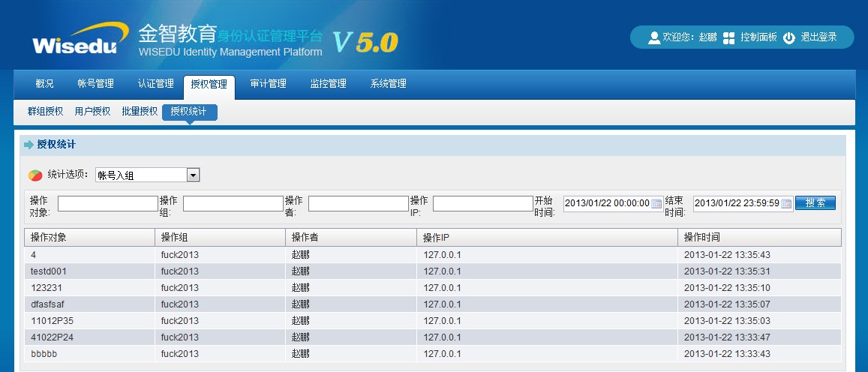The height and width of the screenshot is (372, 868).
Task: Open the 开始时间 calendar picker icon
Action: [x=656, y=204]
